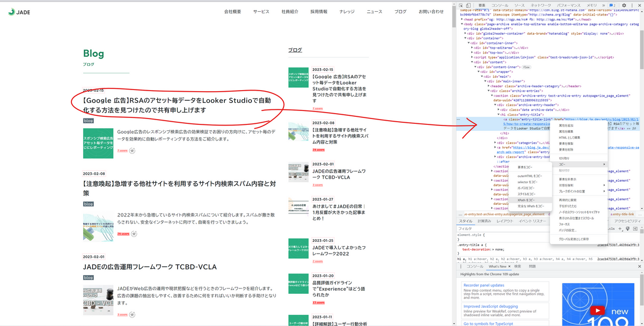Expand the div id="top-box" node
The image size is (644, 326).
(x=472, y=52)
